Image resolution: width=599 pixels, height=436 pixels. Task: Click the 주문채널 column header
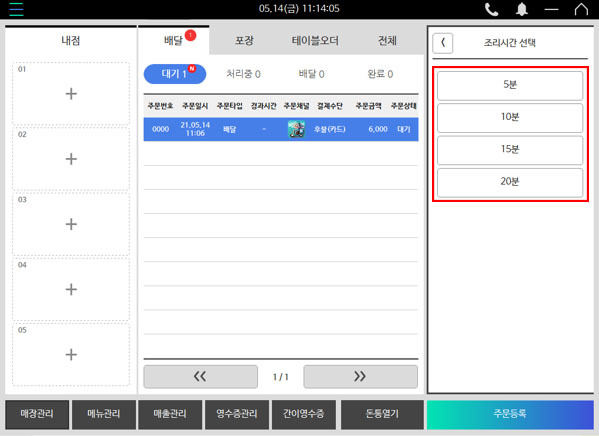pos(296,106)
